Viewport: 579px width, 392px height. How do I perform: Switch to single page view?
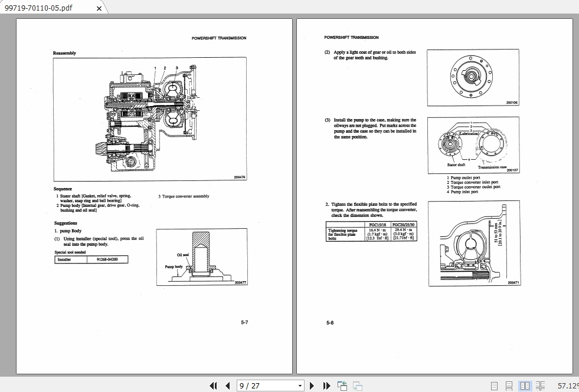tap(494, 386)
